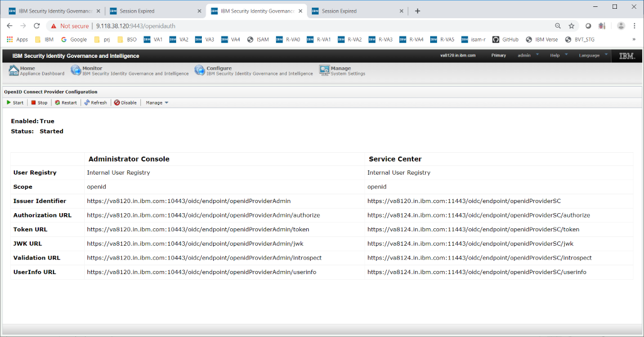
Task: Open the R-VA3 bookmark
Action: coord(380,40)
